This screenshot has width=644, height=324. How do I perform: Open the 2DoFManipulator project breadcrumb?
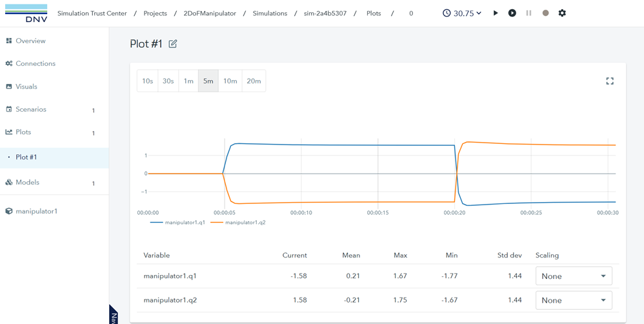pyautogui.click(x=210, y=13)
